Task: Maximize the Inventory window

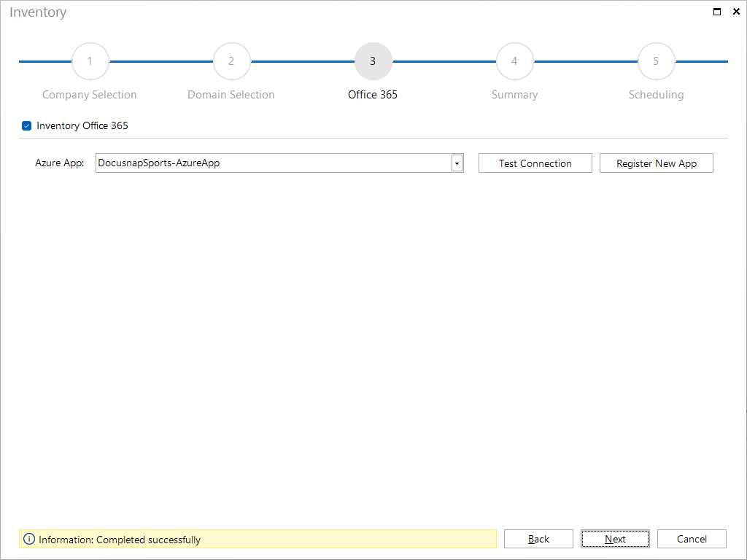Action: click(716, 12)
